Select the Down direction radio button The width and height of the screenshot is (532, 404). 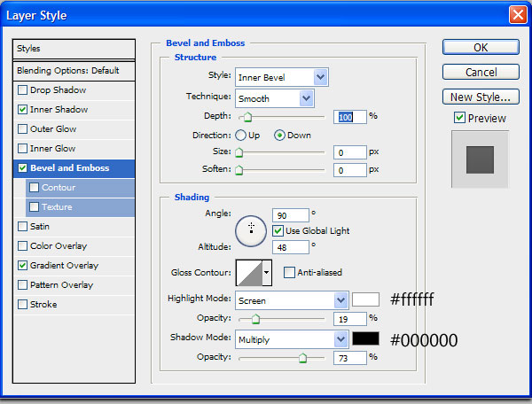[279, 136]
